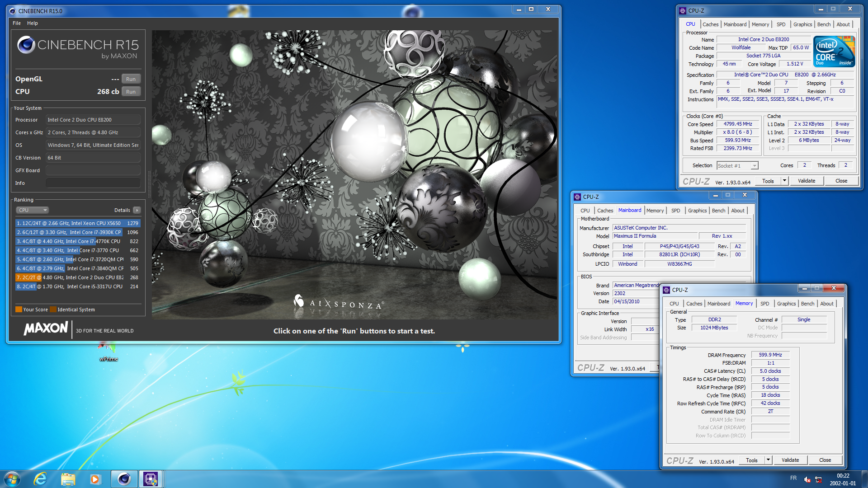Click the GFX Board field in Cinebench
This screenshot has height=488, width=868.
tap(93, 170)
